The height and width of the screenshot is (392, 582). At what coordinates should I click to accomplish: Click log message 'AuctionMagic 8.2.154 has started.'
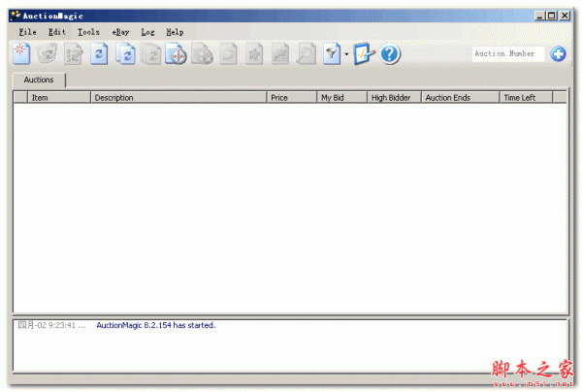[x=156, y=325]
